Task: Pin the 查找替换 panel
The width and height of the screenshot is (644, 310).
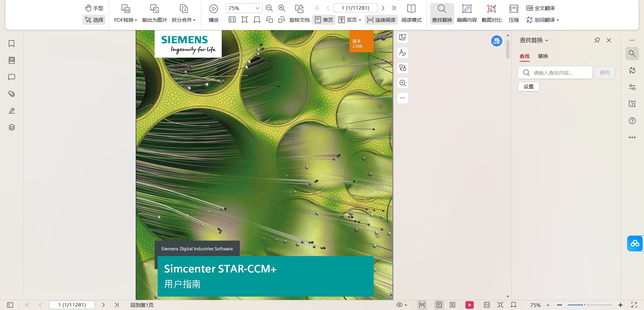Action: point(597,40)
